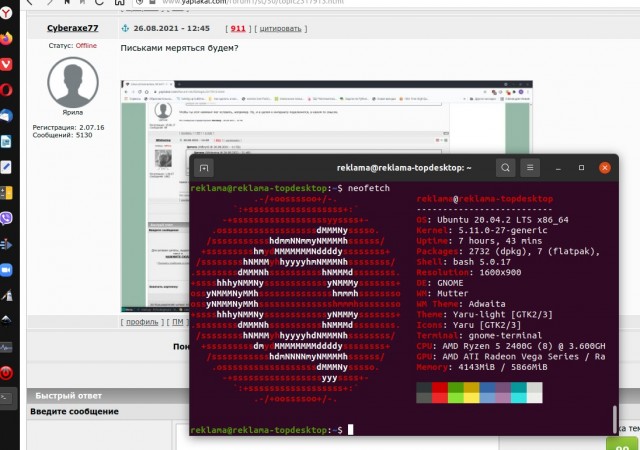Switch to Terminal via dock icon
Viewport: 640px width, 450px height.
tap(6, 398)
